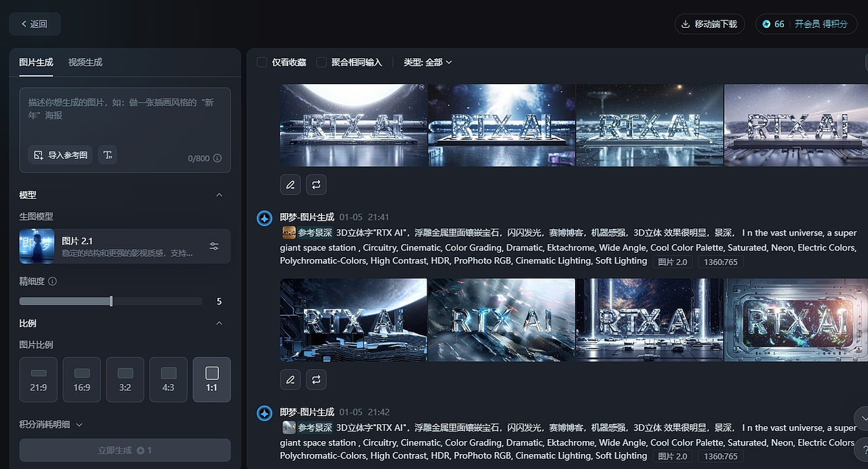Click the model settings sliders icon
868x469 pixels.
214,246
